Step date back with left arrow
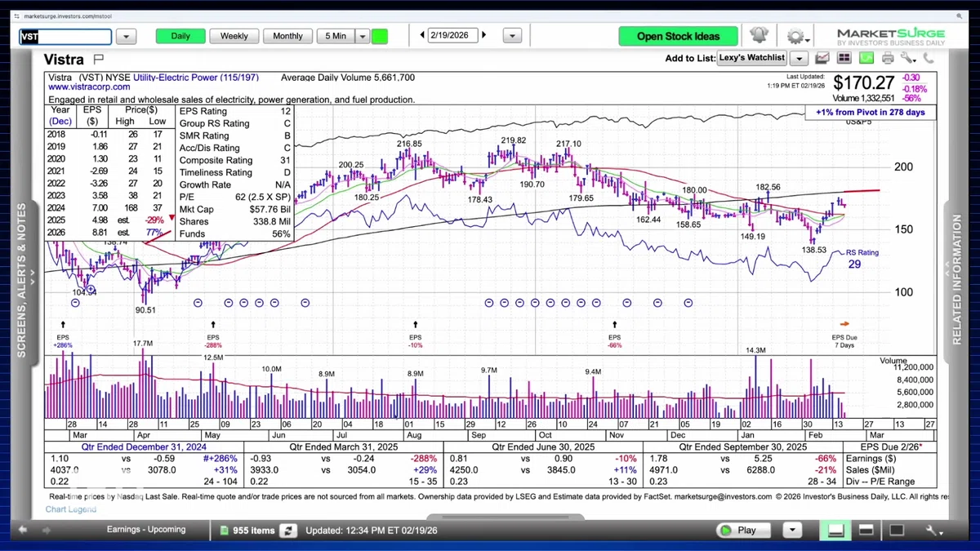The width and height of the screenshot is (980, 551). click(x=422, y=36)
